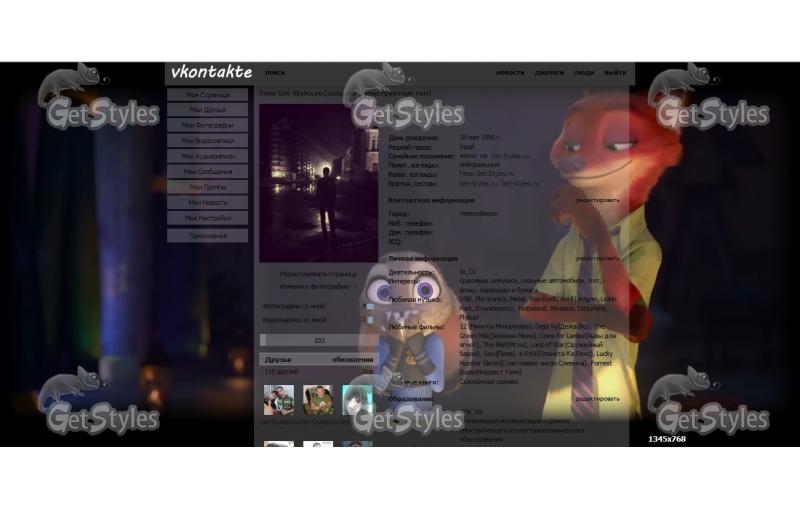800x509 pixels.
Task: Click the Друзья section header
Action: (x=278, y=360)
